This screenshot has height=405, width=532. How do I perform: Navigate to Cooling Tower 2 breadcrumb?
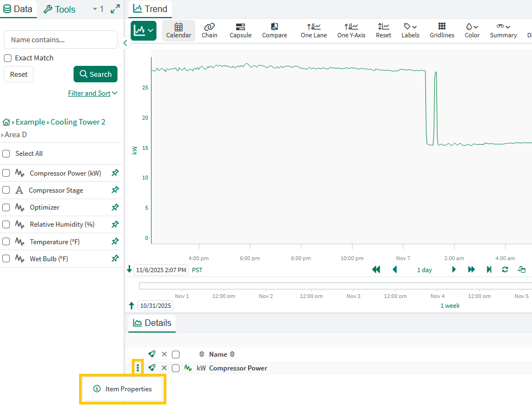tap(77, 122)
